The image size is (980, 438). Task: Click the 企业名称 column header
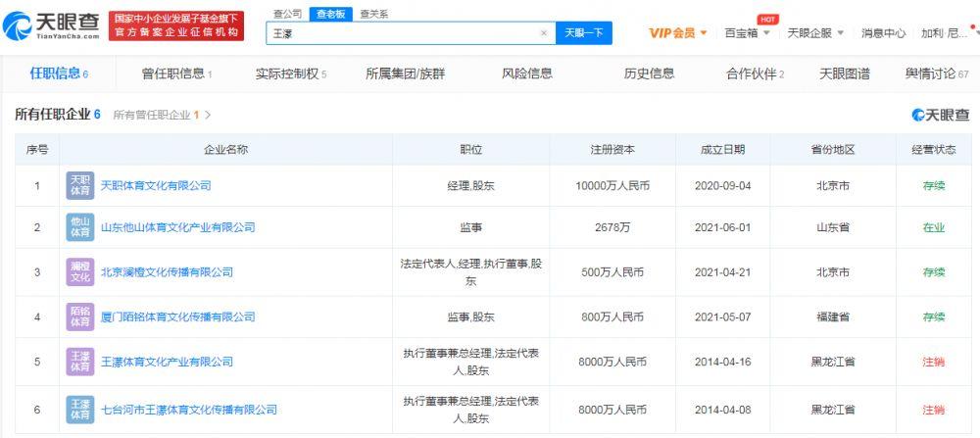tap(226, 150)
